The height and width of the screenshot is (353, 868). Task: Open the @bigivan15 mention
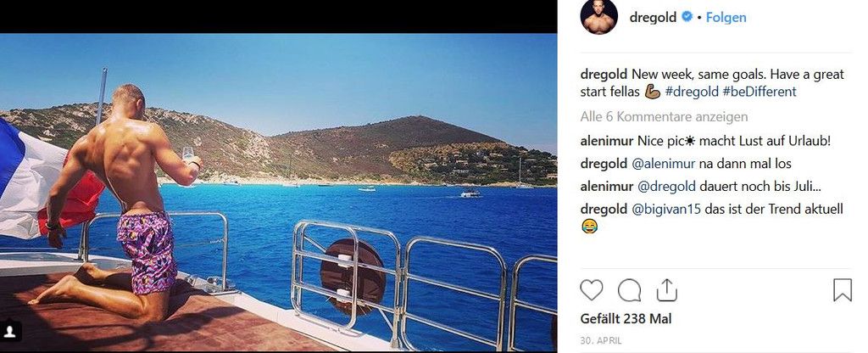tap(666, 210)
